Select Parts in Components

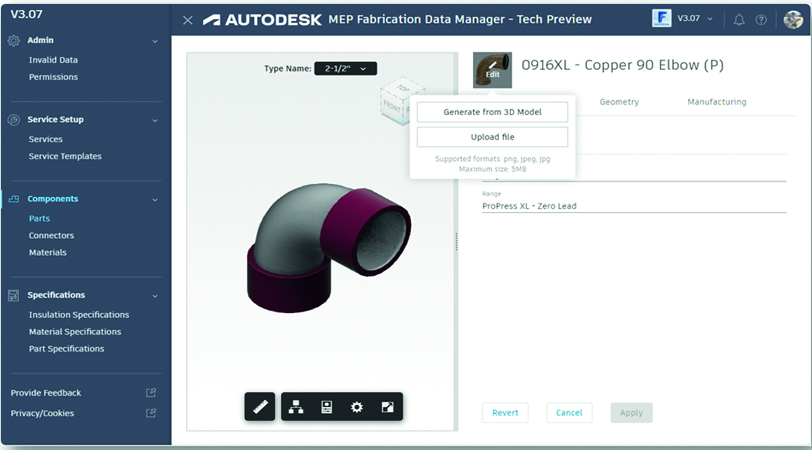pos(39,218)
